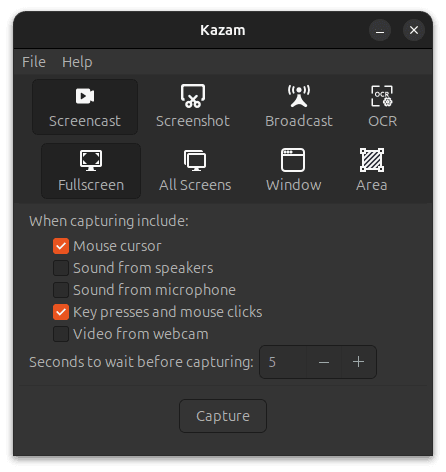Viewport: 446px width, 472px height.
Task: Switch to Screenshot mode
Action: tap(193, 107)
